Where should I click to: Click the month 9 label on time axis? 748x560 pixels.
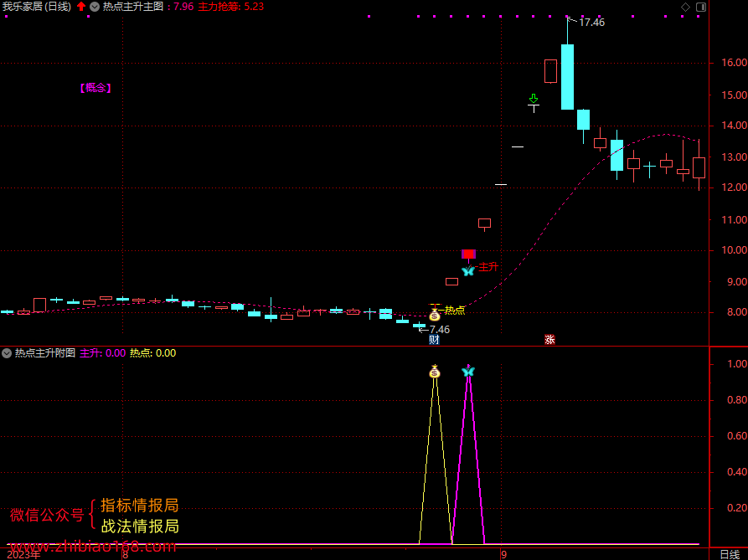[x=503, y=555]
